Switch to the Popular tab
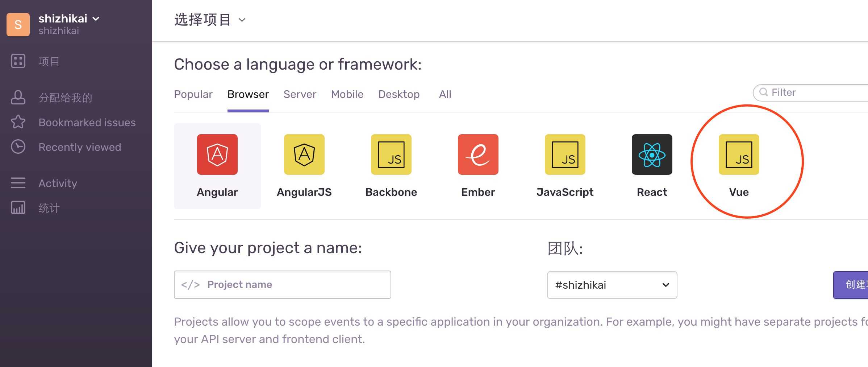The width and height of the screenshot is (868, 367). pyautogui.click(x=193, y=94)
